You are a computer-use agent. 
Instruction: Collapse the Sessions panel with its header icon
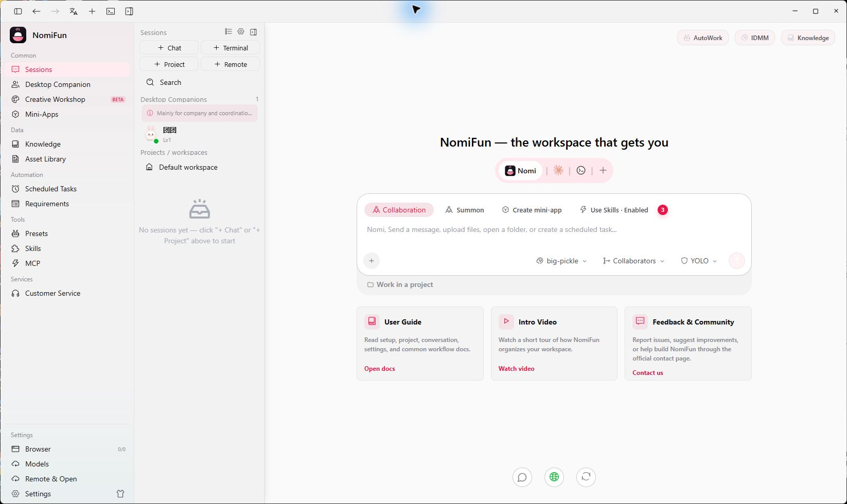[253, 32]
